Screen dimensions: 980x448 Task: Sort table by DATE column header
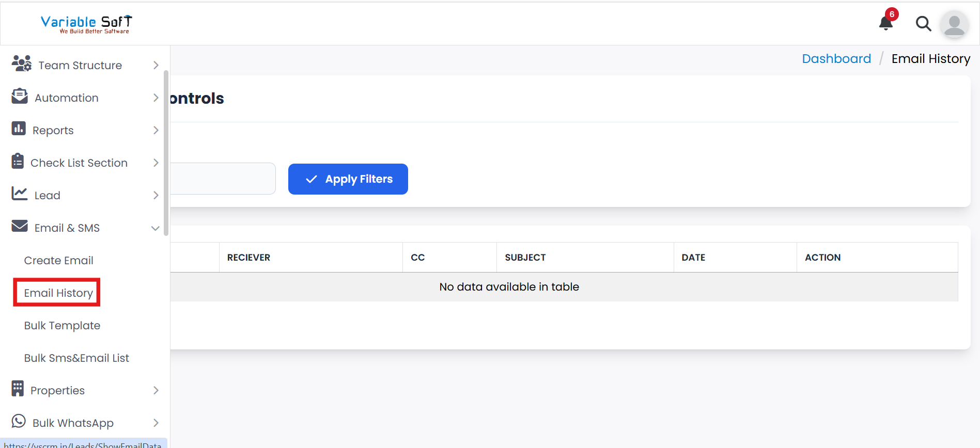pyautogui.click(x=693, y=258)
